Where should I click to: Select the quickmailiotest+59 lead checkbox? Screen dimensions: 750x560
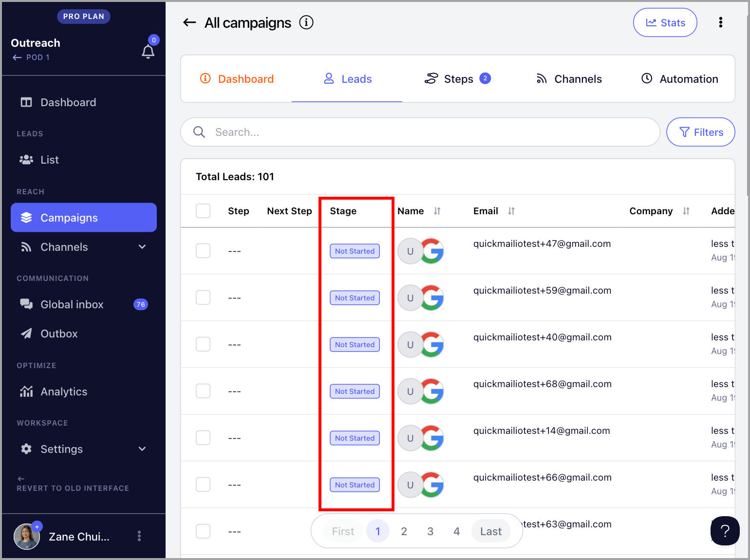[x=203, y=298]
